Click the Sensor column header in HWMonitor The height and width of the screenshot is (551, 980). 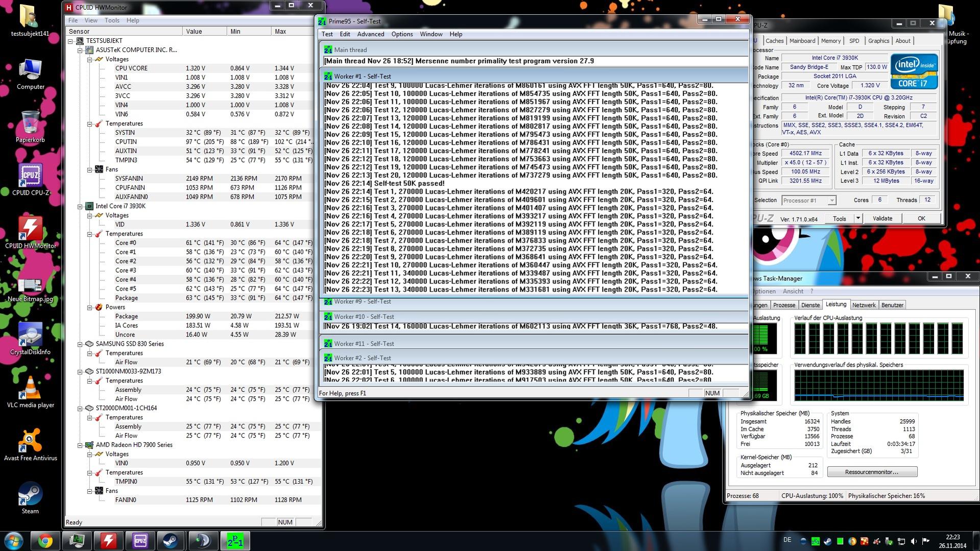tap(124, 31)
